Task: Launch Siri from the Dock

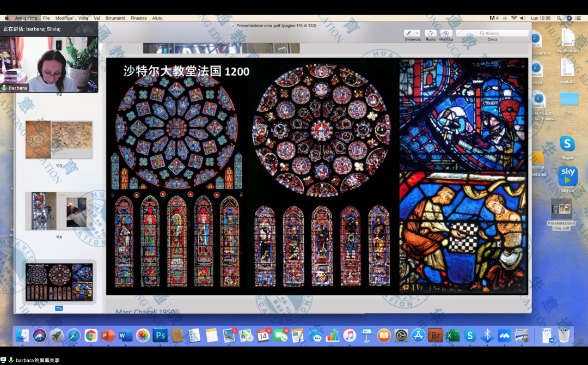Action: (39, 336)
